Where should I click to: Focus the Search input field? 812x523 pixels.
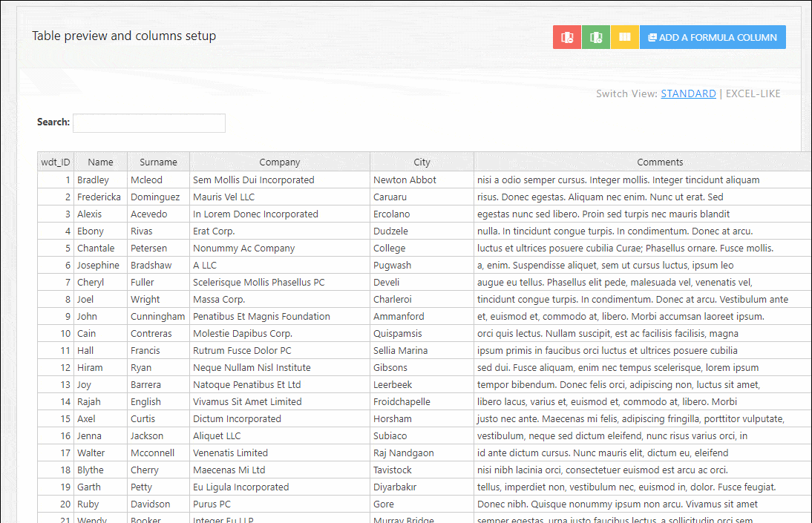coord(149,122)
